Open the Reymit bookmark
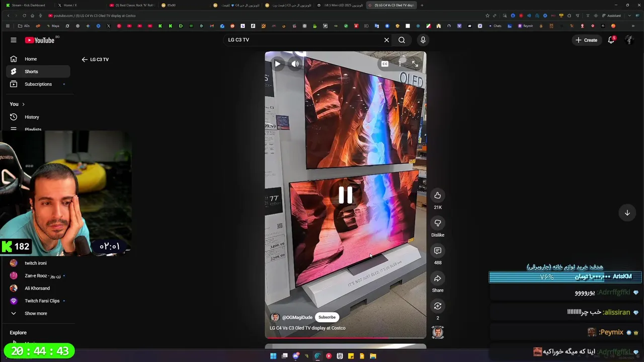 coord(525,26)
